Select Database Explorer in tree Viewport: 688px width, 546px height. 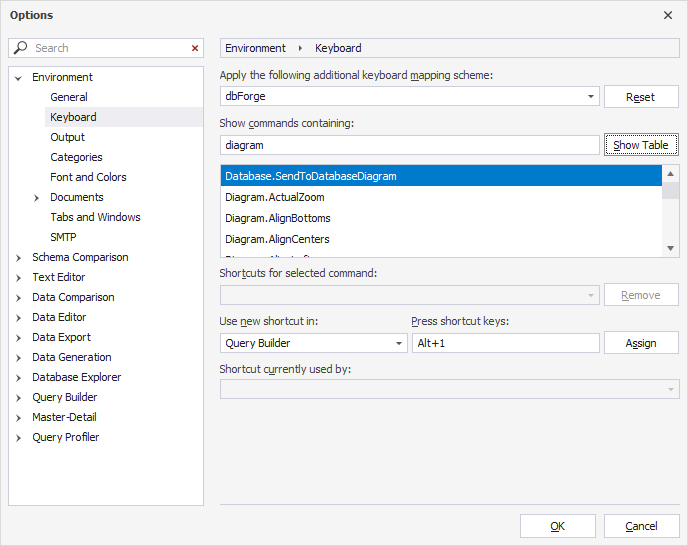pyautogui.click(x=77, y=377)
